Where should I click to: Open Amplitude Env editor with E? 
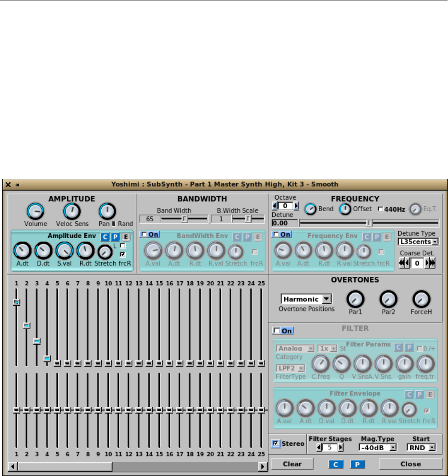tap(126, 237)
